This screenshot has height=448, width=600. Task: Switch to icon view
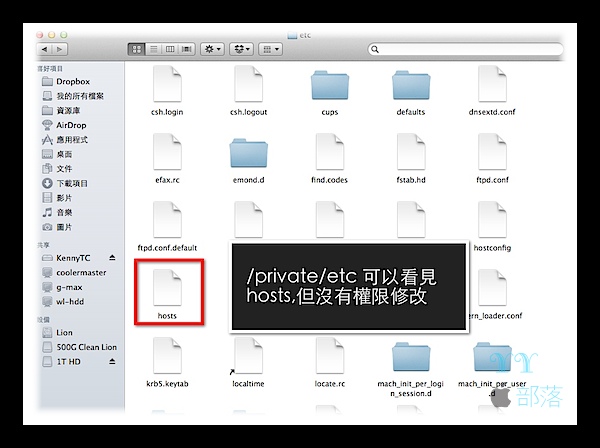136,49
